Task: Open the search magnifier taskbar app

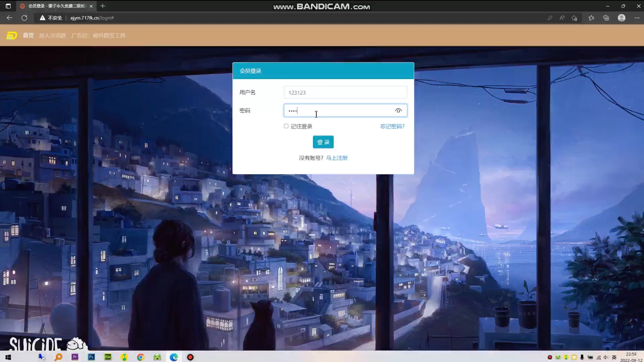Action: pyautogui.click(x=58, y=357)
